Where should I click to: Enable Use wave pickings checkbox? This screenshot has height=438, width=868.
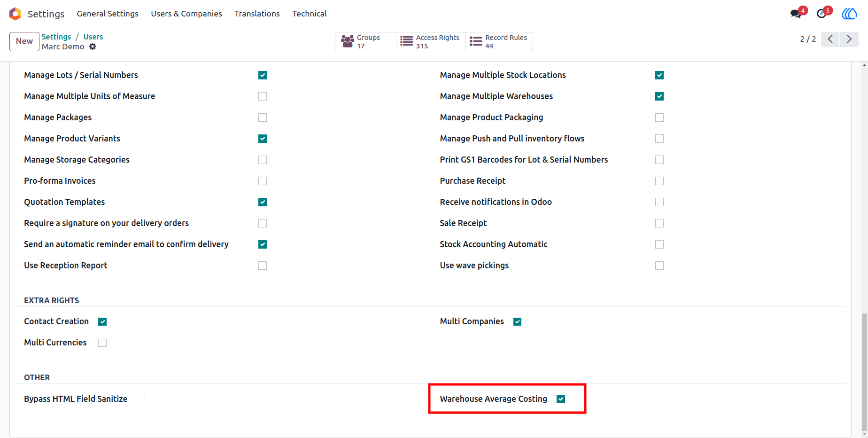(x=659, y=266)
